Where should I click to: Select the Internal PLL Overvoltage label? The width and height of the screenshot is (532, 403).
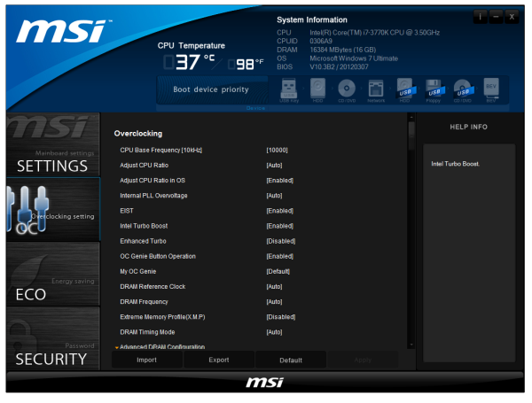click(x=153, y=196)
